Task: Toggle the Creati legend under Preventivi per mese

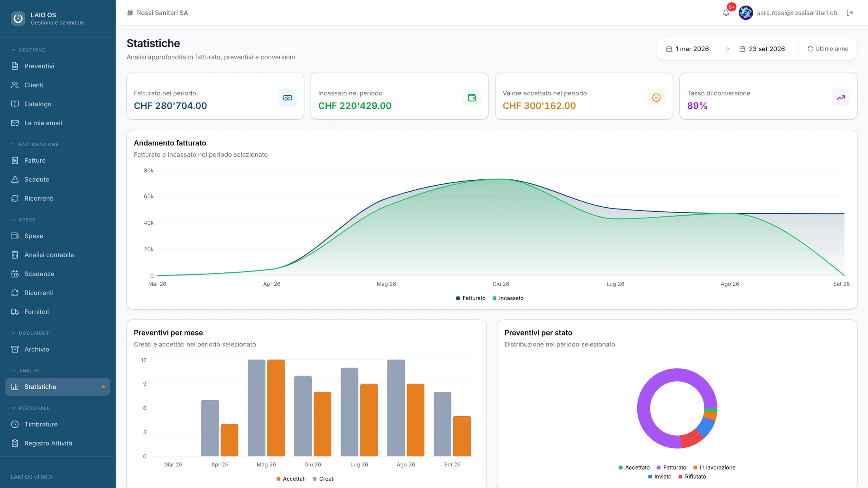Action: (324, 479)
